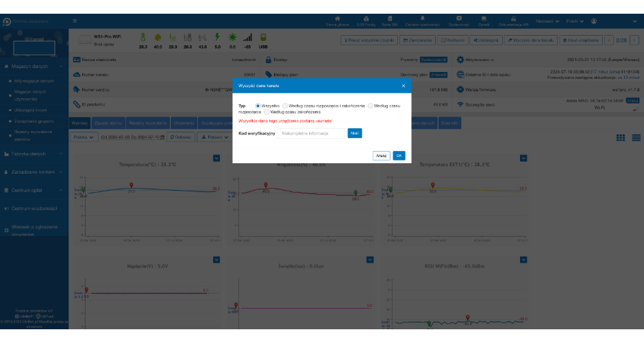The image size is (644, 343).
Task: Click Wyczyść dane kanału toolbar button
Action: [531, 40]
